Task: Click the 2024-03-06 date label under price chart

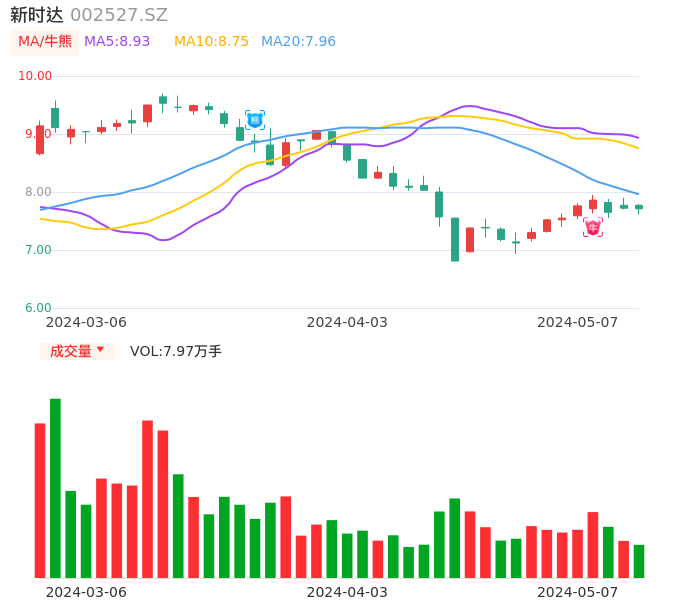Action: tap(86, 322)
